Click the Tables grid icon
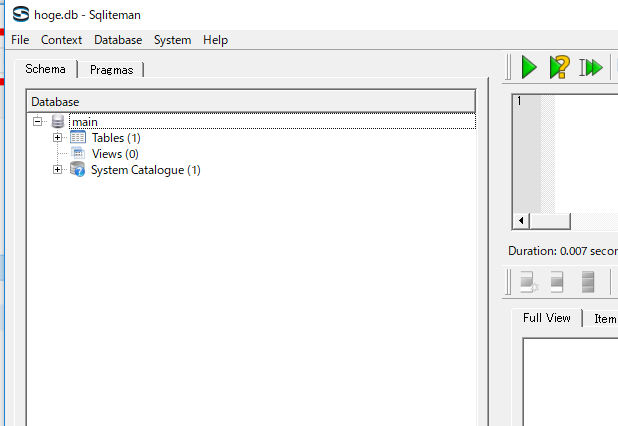 coord(78,138)
